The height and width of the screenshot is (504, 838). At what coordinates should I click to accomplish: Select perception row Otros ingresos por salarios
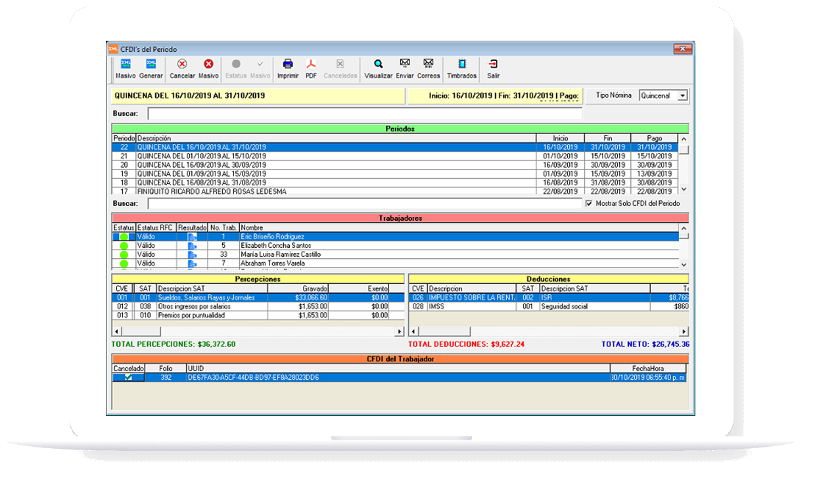pyautogui.click(x=258, y=306)
